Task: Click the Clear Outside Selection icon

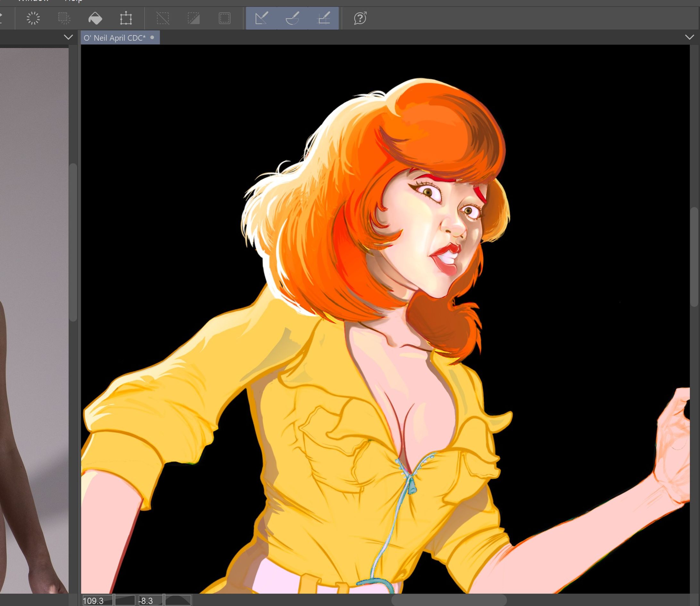Action: tap(64, 18)
